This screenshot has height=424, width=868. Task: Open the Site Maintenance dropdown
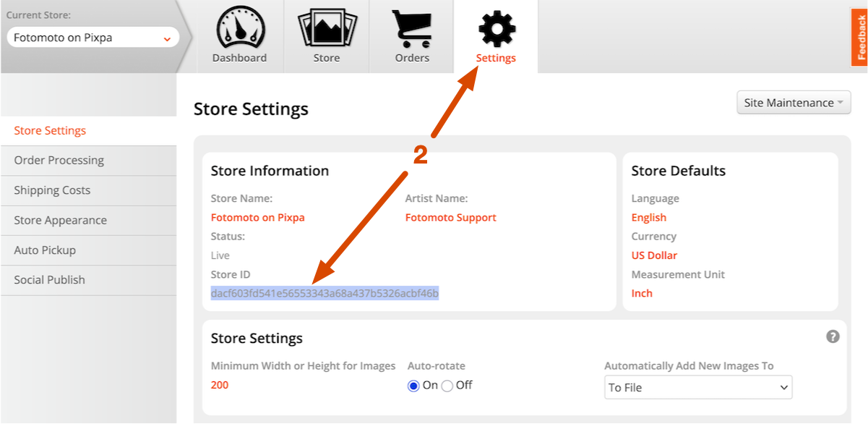click(x=794, y=103)
